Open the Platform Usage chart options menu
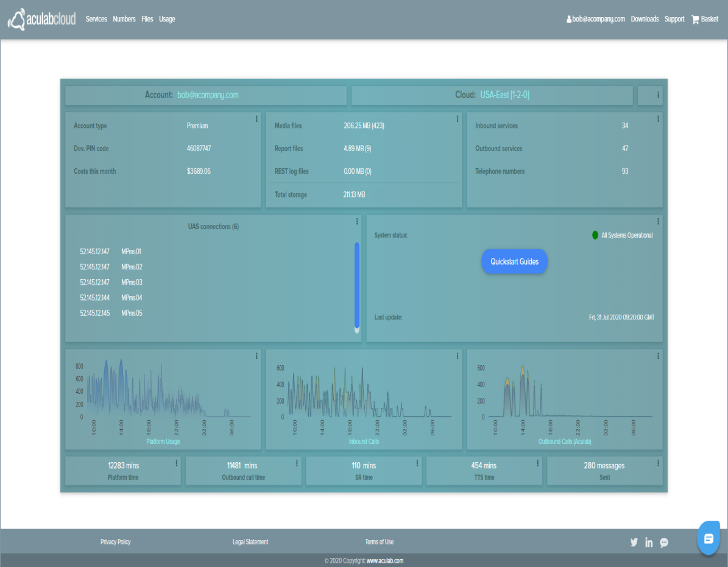Image resolution: width=728 pixels, height=567 pixels. [256, 355]
